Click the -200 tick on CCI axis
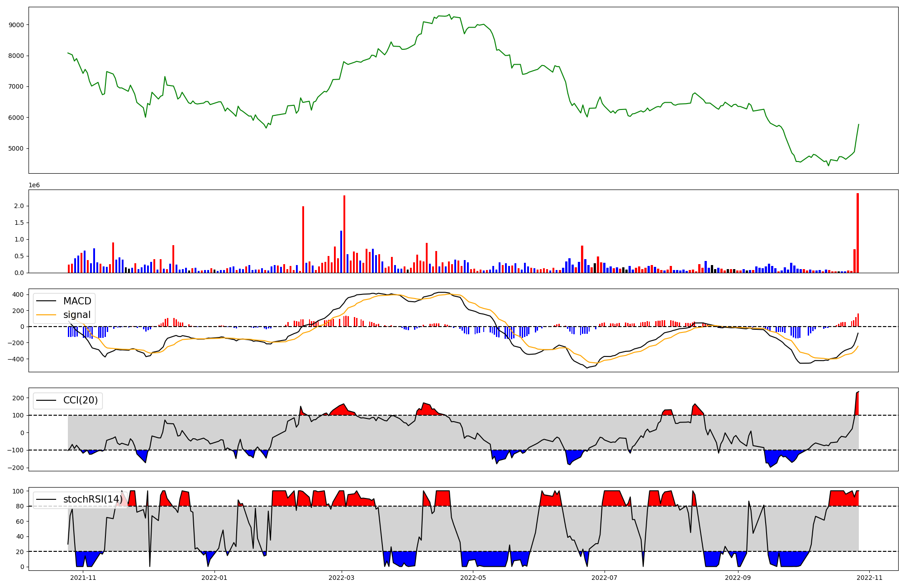Viewport: 905px width, 588px height. 16,468
